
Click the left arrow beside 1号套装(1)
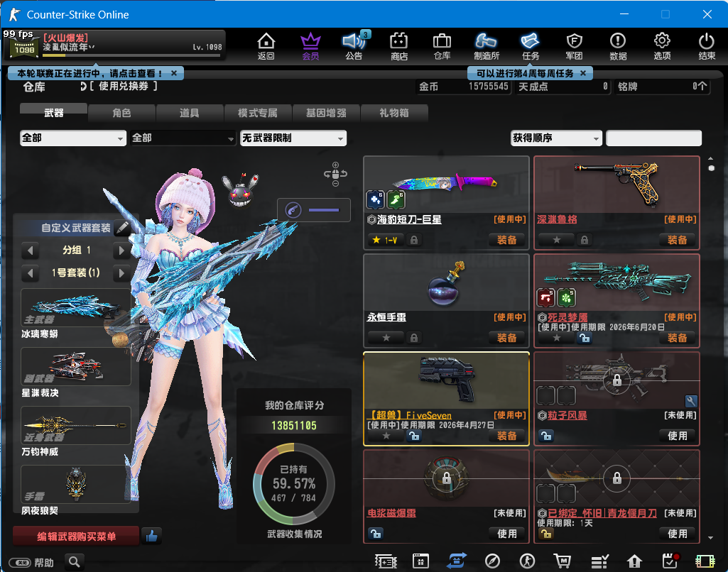point(30,273)
